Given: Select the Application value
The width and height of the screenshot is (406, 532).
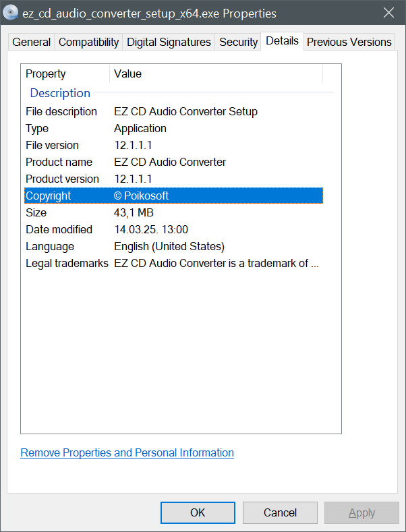Looking at the screenshot, I should point(140,129).
